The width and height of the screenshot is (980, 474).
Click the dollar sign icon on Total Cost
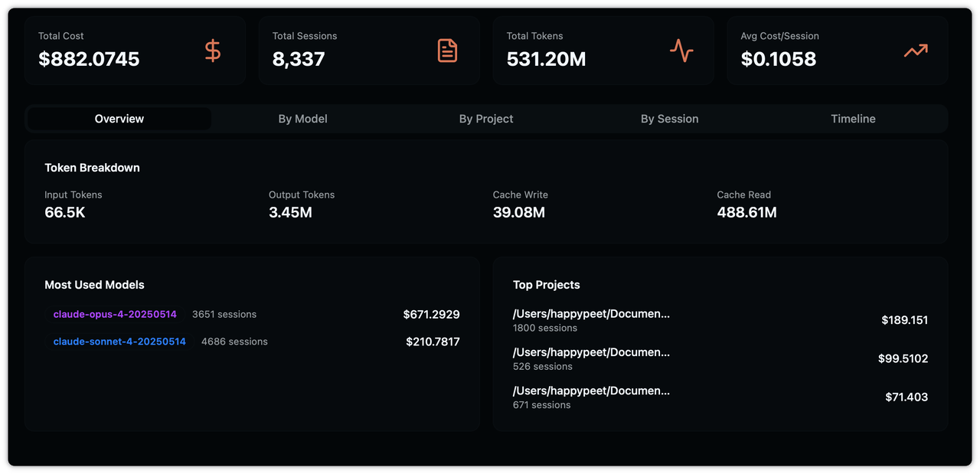[x=213, y=51]
